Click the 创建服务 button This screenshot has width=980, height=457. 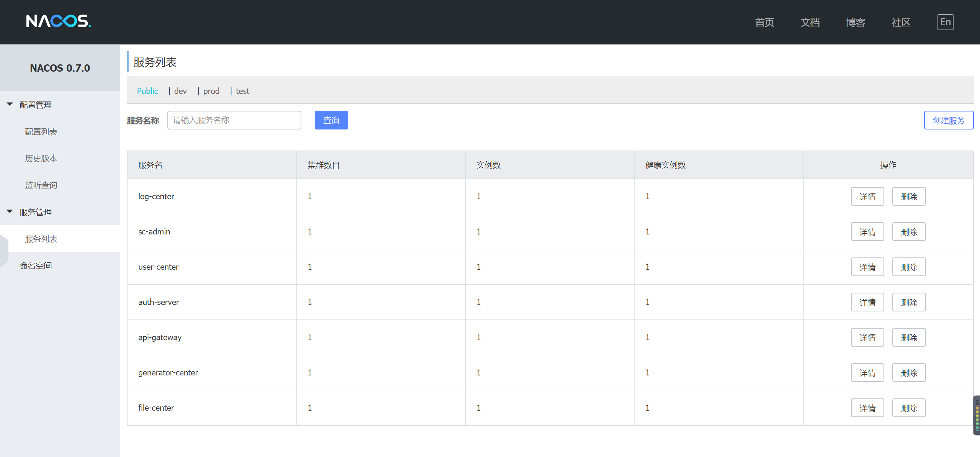tap(948, 120)
